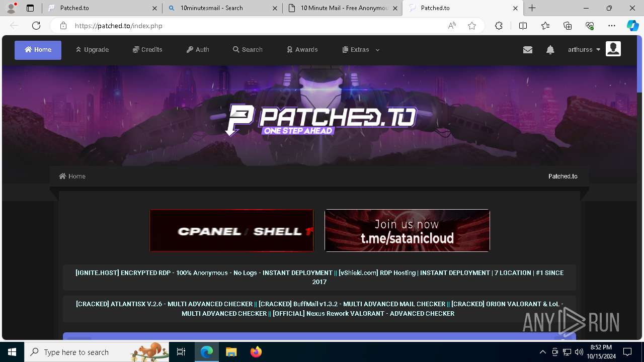Open the Favorites list icon
Viewport: 644px width, 362px height.
point(545,26)
